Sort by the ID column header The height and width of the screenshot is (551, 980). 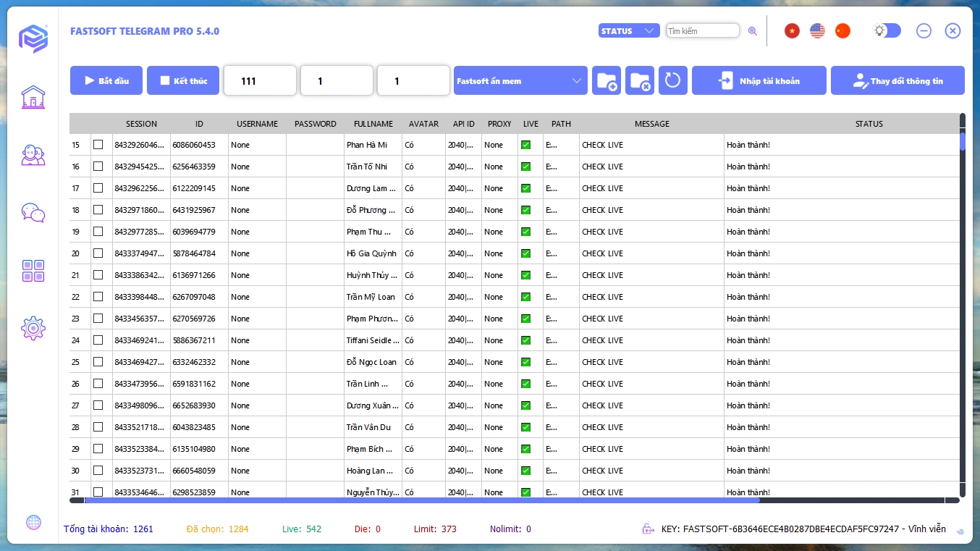(x=199, y=124)
